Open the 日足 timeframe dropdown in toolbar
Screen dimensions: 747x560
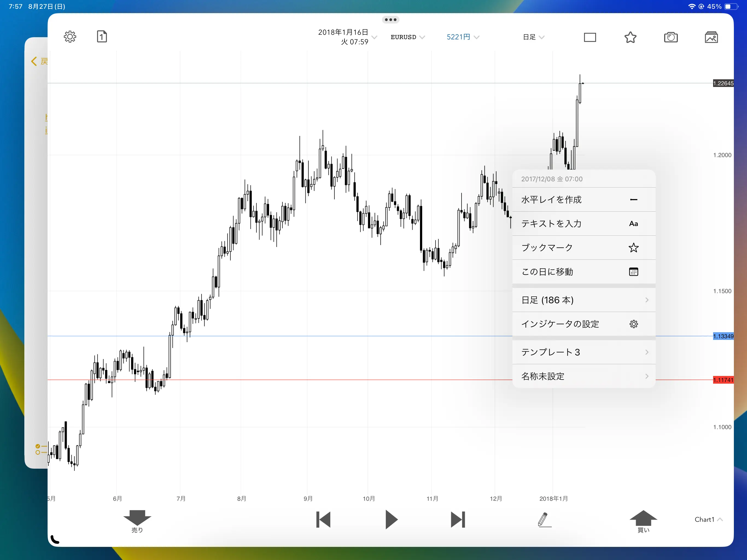[x=533, y=37]
